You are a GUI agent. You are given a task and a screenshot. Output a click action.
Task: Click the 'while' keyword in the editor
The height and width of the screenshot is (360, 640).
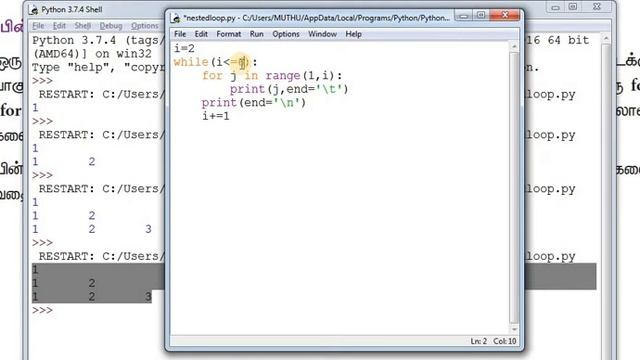point(191,62)
